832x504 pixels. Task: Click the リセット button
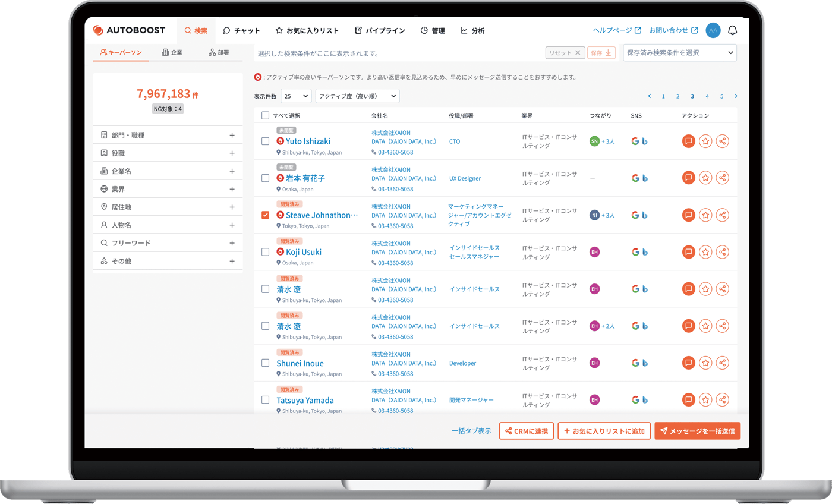pyautogui.click(x=565, y=53)
